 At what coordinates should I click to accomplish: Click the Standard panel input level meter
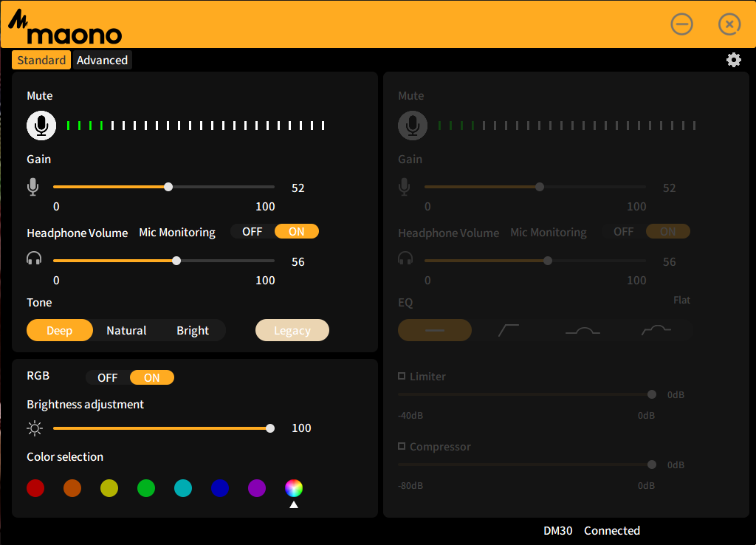click(196, 126)
